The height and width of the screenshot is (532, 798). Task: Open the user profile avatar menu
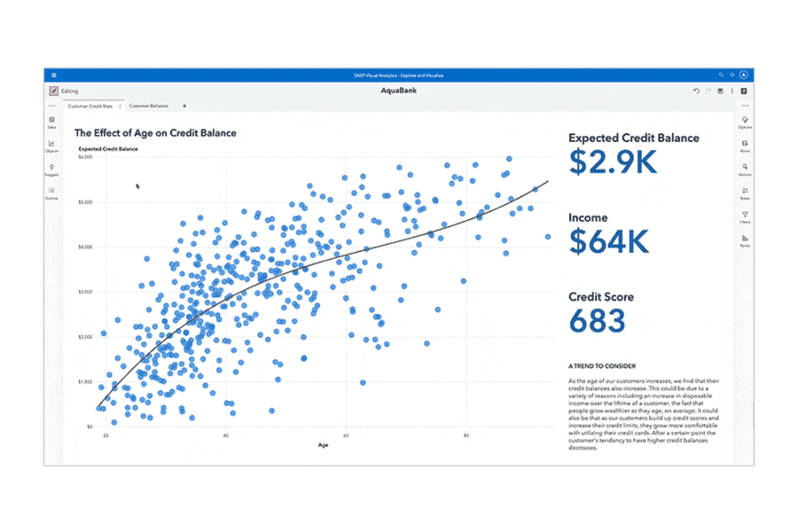click(744, 75)
